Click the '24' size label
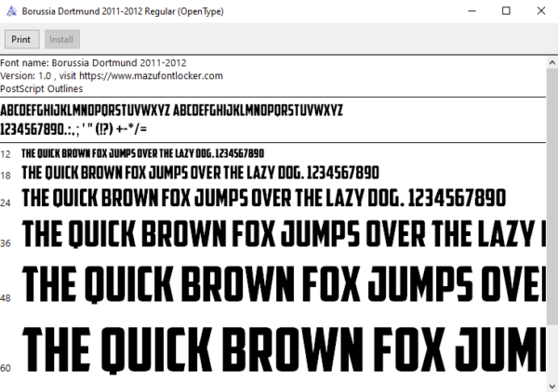The height and width of the screenshot is (392, 558). (x=6, y=203)
